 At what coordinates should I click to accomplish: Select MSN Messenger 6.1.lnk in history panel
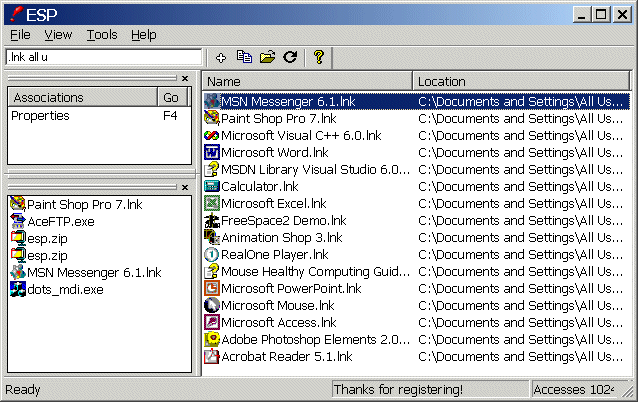(94, 273)
